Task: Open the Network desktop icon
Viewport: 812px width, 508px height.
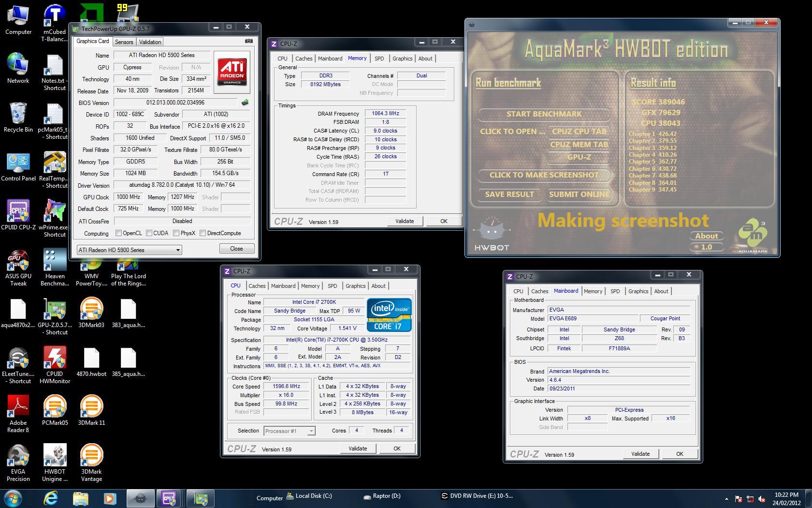Action: 18,69
